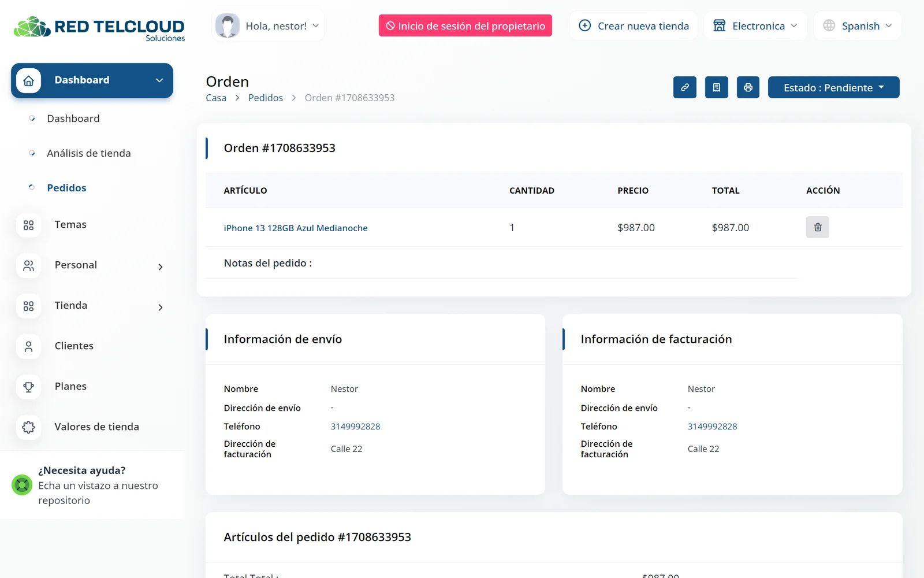Click the Red Telcloud logo
The image size is (924, 578).
[x=99, y=28]
